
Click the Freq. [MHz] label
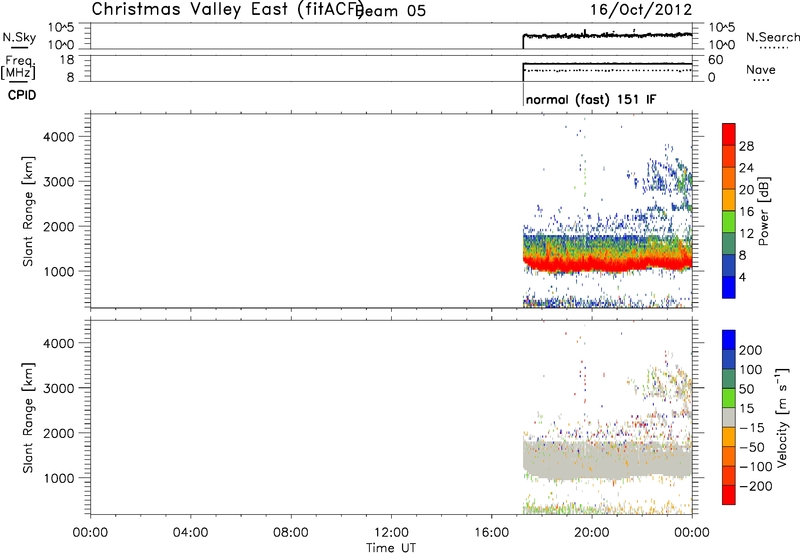pyautogui.click(x=18, y=67)
